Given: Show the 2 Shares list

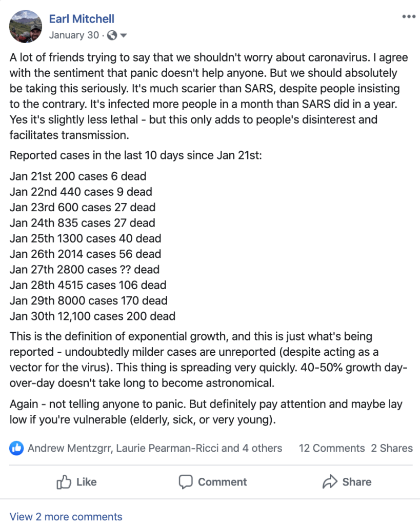Looking at the screenshot, I should point(392,448).
